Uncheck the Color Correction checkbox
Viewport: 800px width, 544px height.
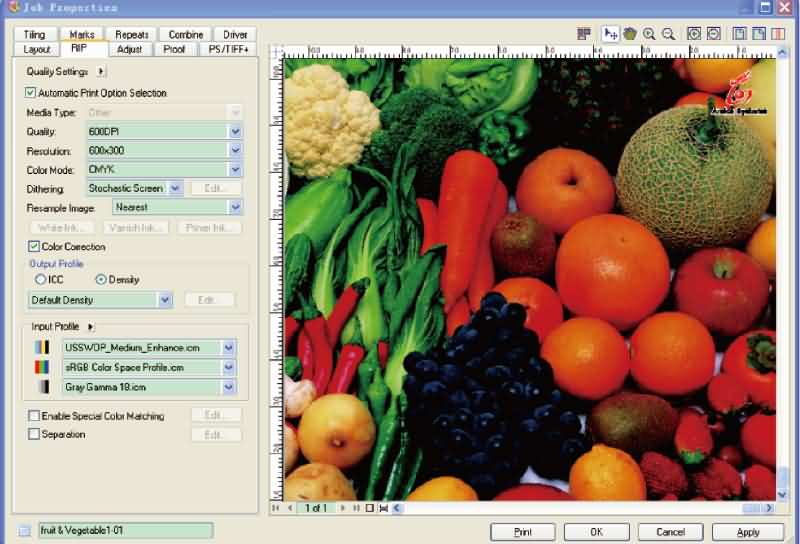[x=34, y=246]
